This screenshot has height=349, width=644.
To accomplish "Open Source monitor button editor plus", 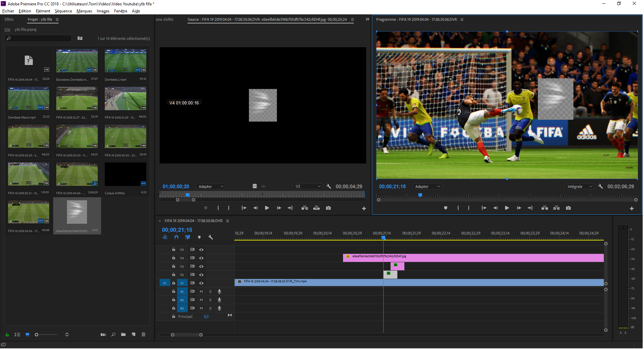I will pyautogui.click(x=364, y=209).
